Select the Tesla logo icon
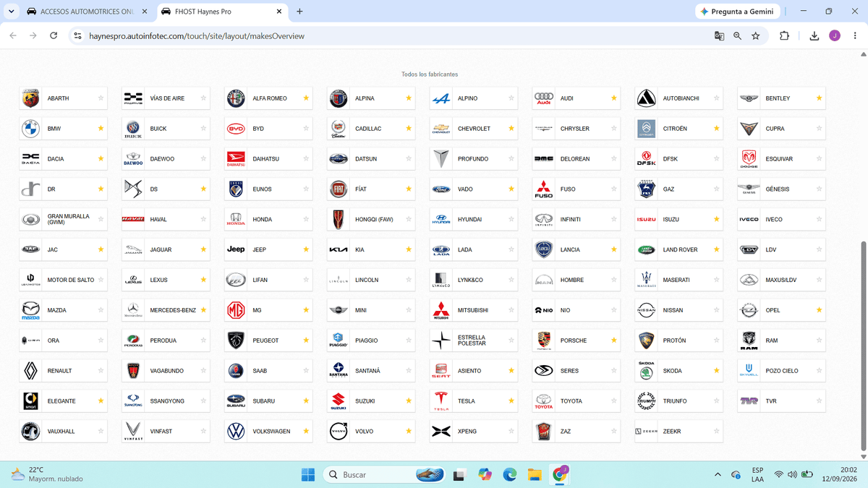Viewport: 868px width, 488px height. pos(441,401)
